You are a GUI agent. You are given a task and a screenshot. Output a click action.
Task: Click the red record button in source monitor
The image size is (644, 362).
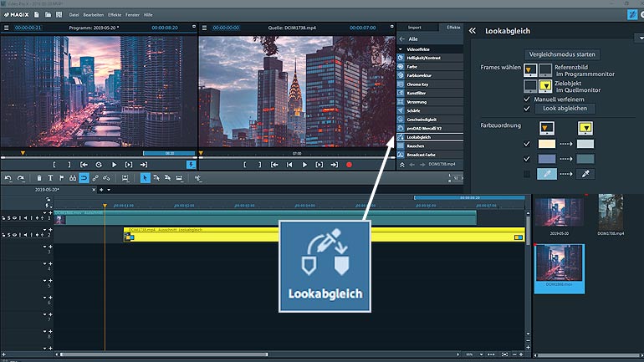(x=349, y=165)
